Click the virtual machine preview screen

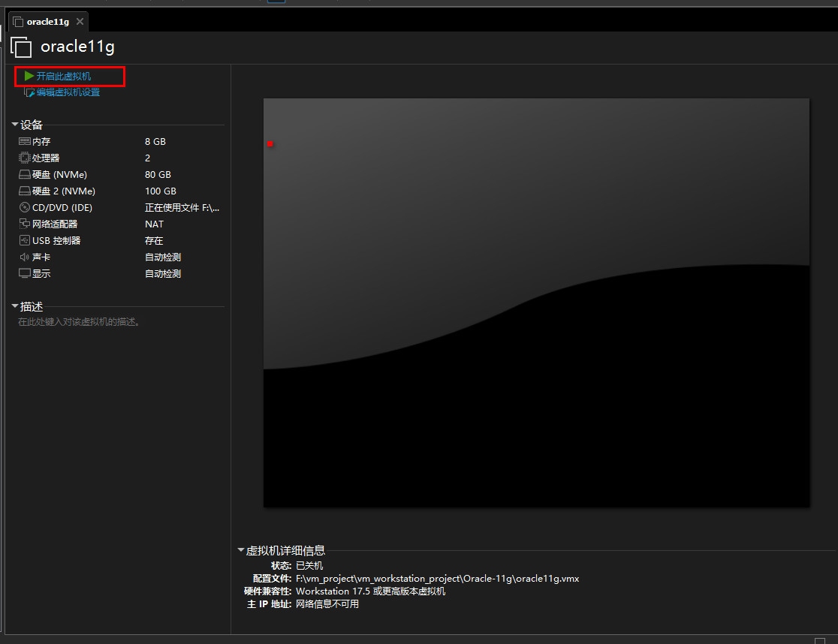536,302
